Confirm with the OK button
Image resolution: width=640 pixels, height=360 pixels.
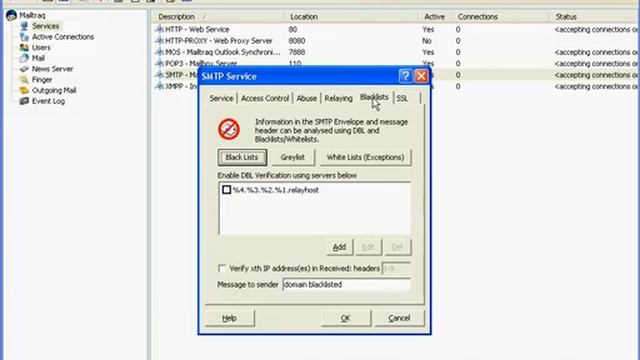coord(346,318)
